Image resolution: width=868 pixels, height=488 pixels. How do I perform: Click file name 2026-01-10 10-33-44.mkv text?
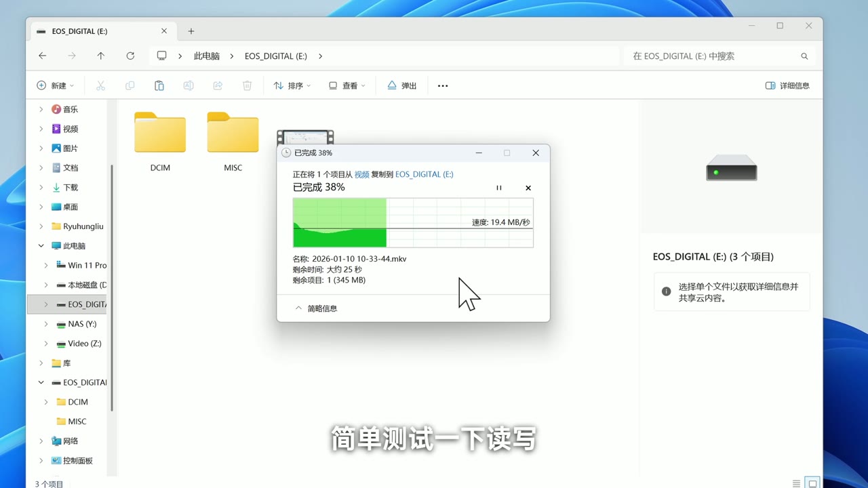point(359,259)
